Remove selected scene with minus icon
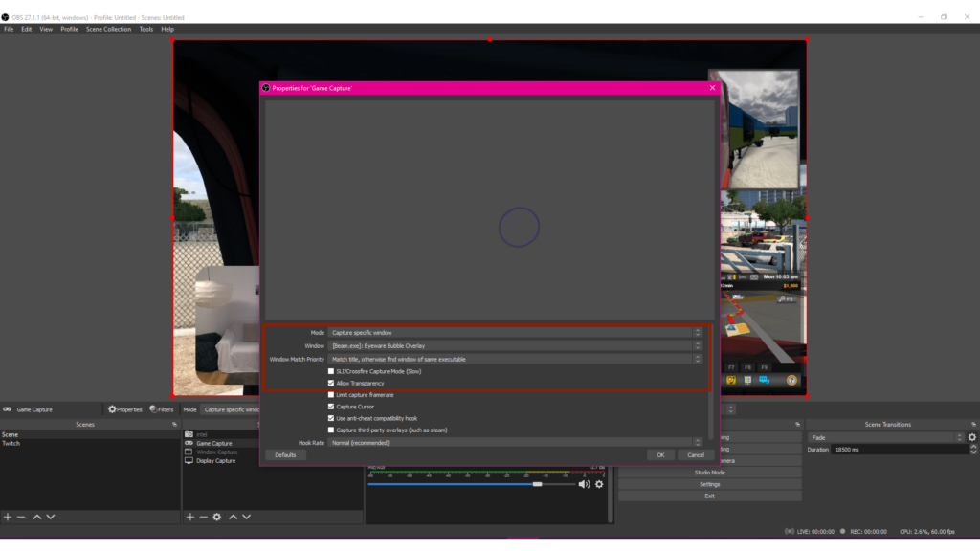The width and height of the screenshot is (980, 551). click(x=21, y=517)
